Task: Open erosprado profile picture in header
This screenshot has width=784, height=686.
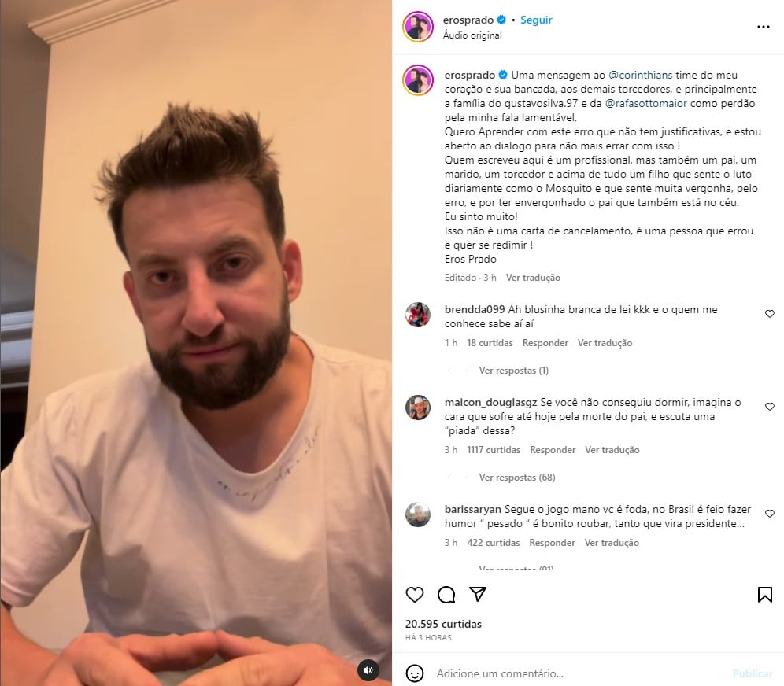Action: click(418, 27)
